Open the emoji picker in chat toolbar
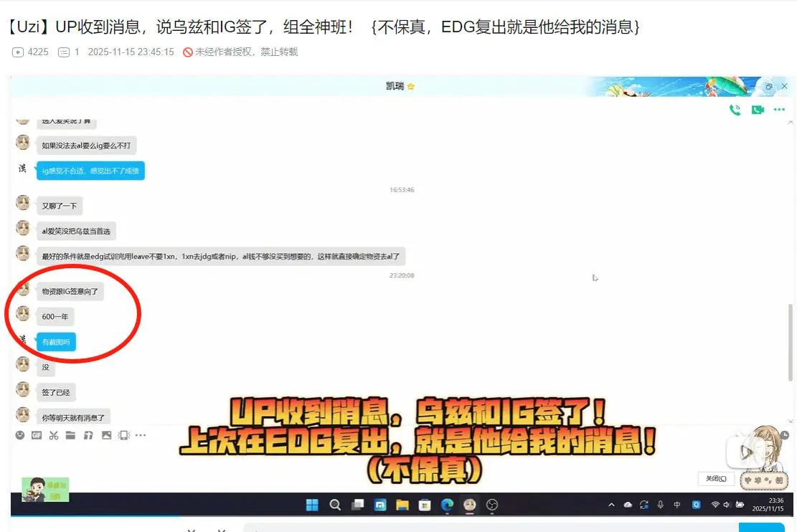This screenshot has height=532, width=797. [20, 435]
